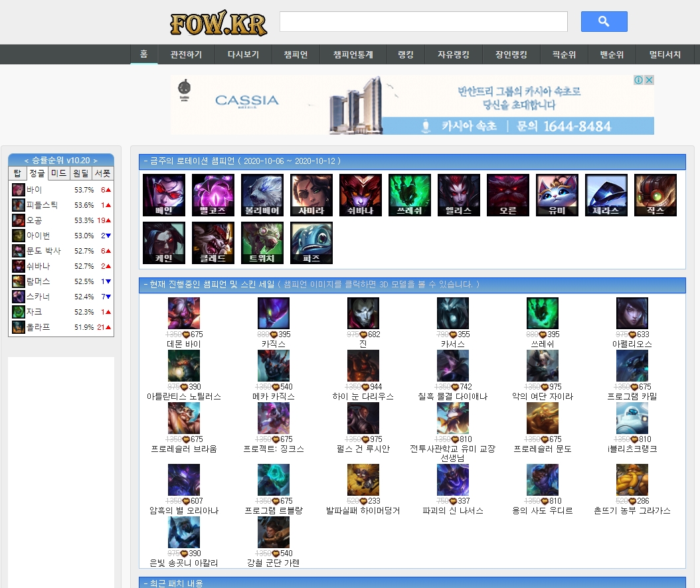View 프로그램 카밀 skin sale image
Screen dimensions: 700x588
632,366
